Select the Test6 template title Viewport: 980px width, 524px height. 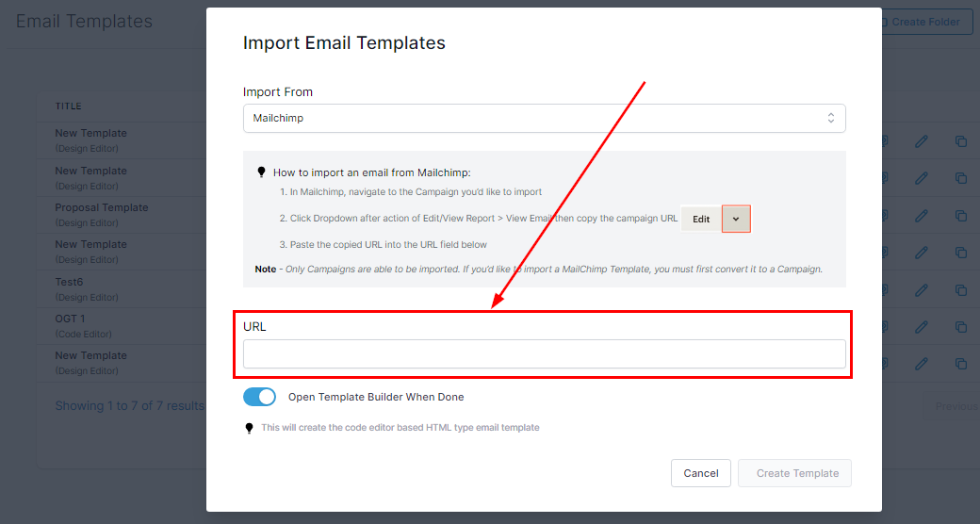pyautogui.click(x=69, y=282)
